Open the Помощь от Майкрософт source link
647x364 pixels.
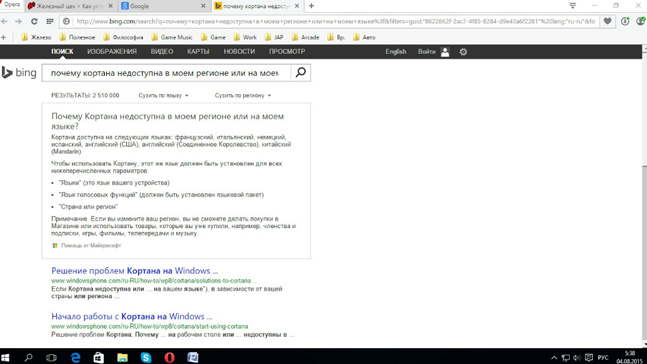tap(91, 246)
